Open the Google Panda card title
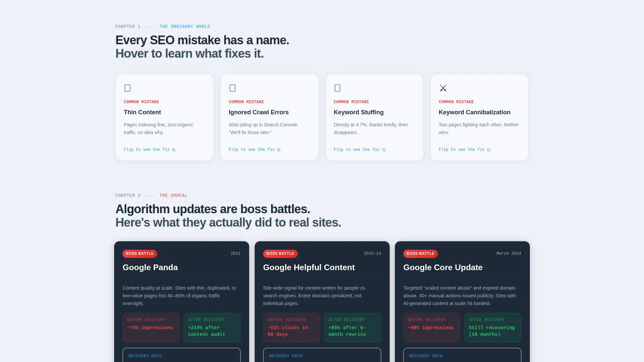 pos(150,267)
